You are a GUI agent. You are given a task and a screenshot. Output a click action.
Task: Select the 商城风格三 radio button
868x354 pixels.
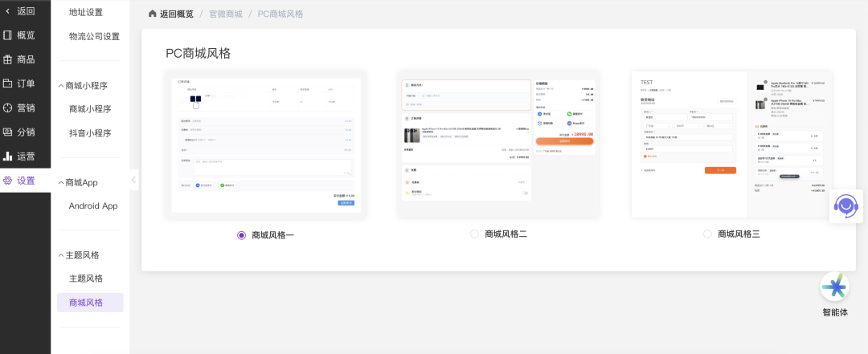click(707, 234)
